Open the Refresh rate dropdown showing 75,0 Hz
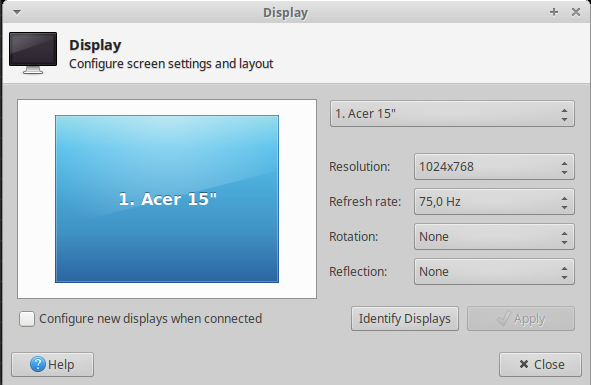 pyautogui.click(x=494, y=201)
